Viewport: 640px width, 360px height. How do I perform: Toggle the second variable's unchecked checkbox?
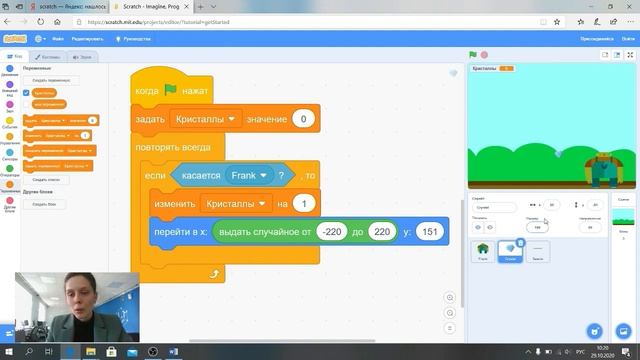pyautogui.click(x=26, y=104)
